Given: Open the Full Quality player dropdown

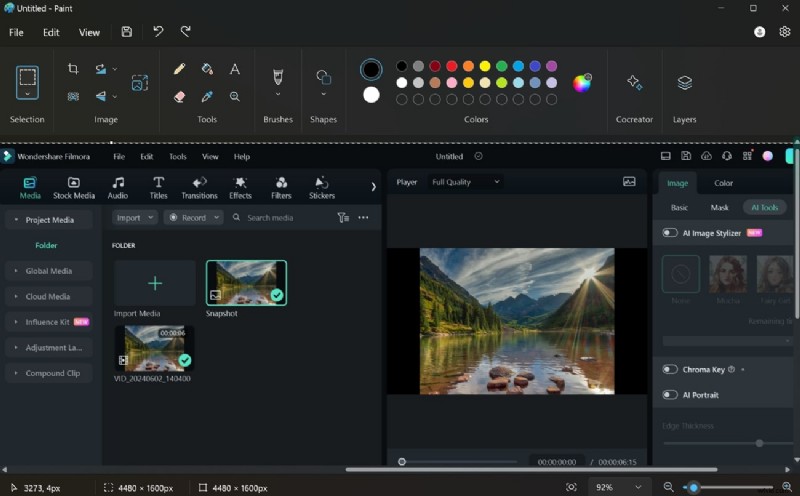Looking at the screenshot, I should [x=465, y=182].
